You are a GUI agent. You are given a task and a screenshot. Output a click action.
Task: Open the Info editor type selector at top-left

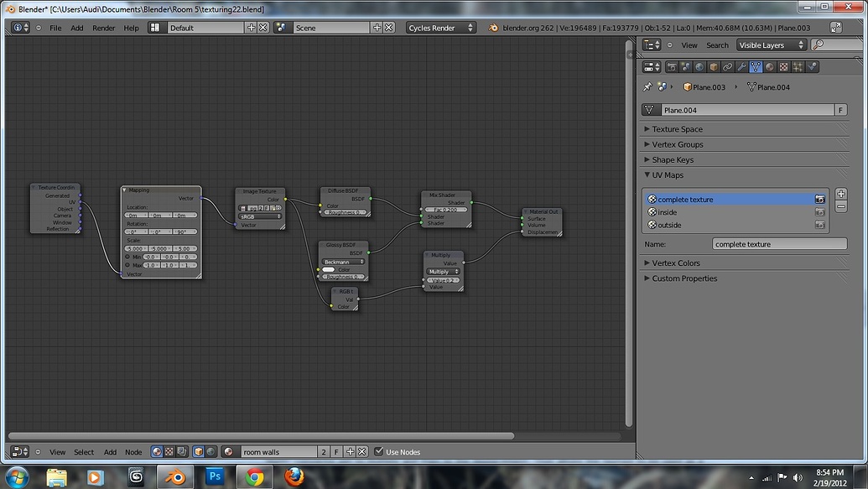point(20,28)
